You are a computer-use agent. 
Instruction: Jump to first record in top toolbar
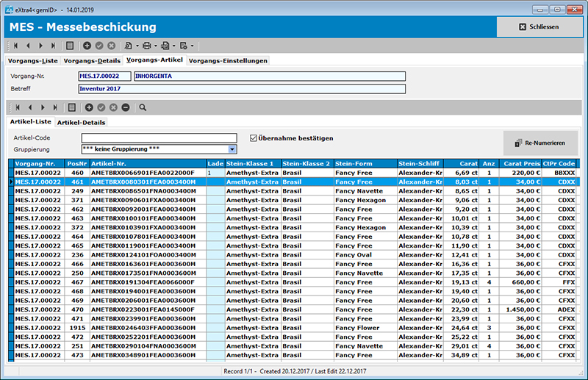tap(15, 46)
